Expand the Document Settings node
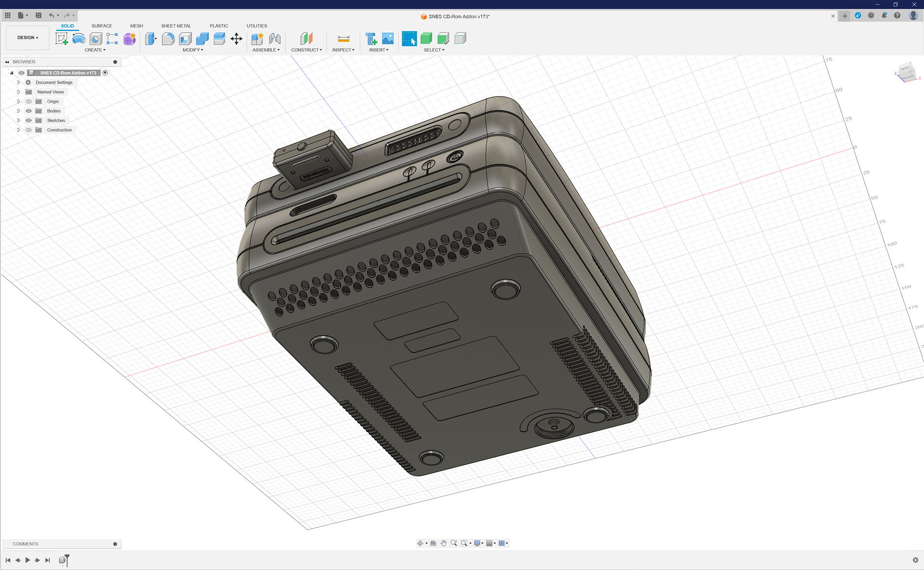 click(19, 82)
